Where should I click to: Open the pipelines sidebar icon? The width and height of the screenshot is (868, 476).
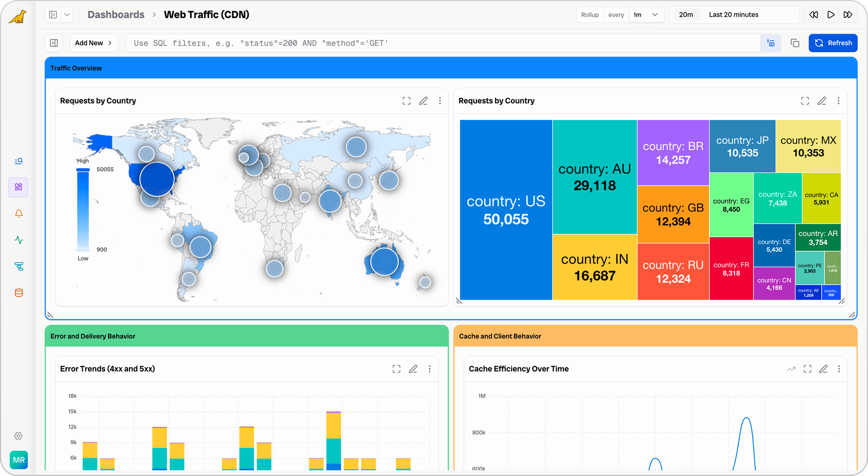click(19, 266)
